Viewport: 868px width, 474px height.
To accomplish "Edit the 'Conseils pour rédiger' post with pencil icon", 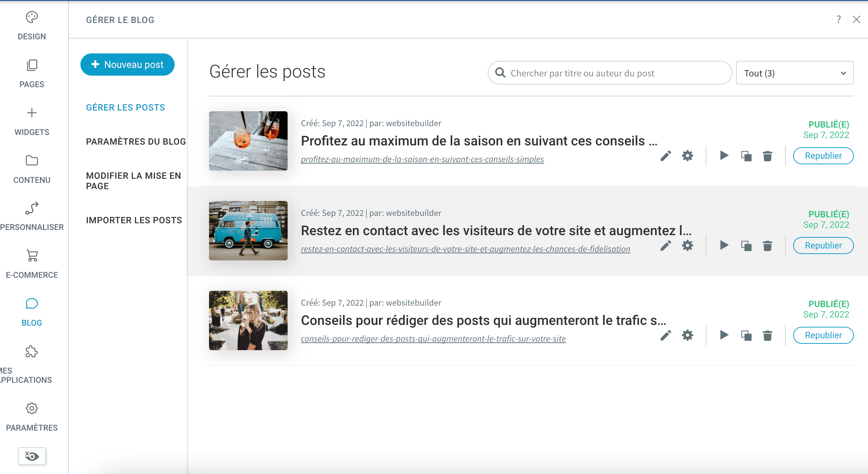I will [x=666, y=335].
